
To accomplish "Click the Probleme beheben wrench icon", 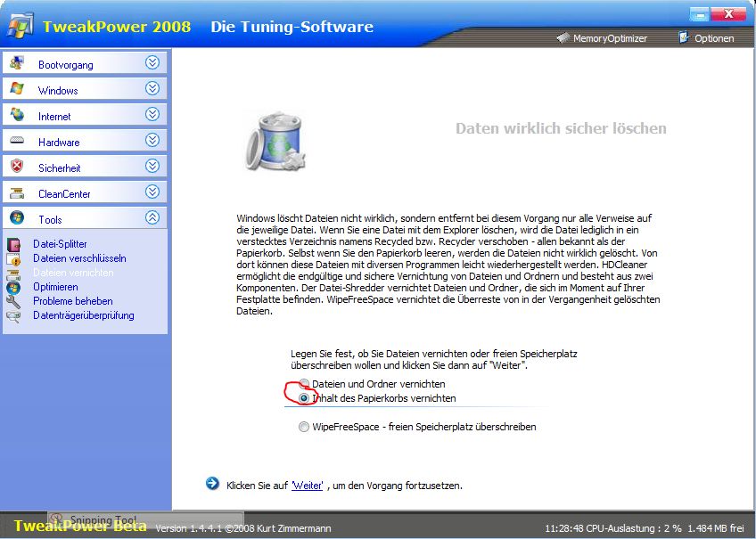I will pos(13,301).
